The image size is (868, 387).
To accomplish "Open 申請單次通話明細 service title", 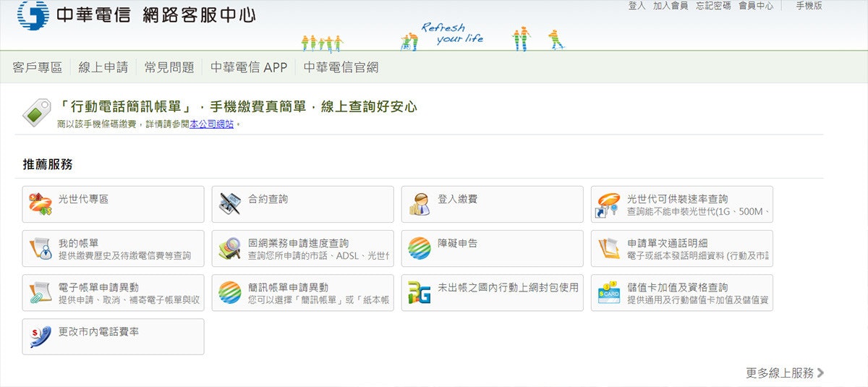I will coord(667,243).
